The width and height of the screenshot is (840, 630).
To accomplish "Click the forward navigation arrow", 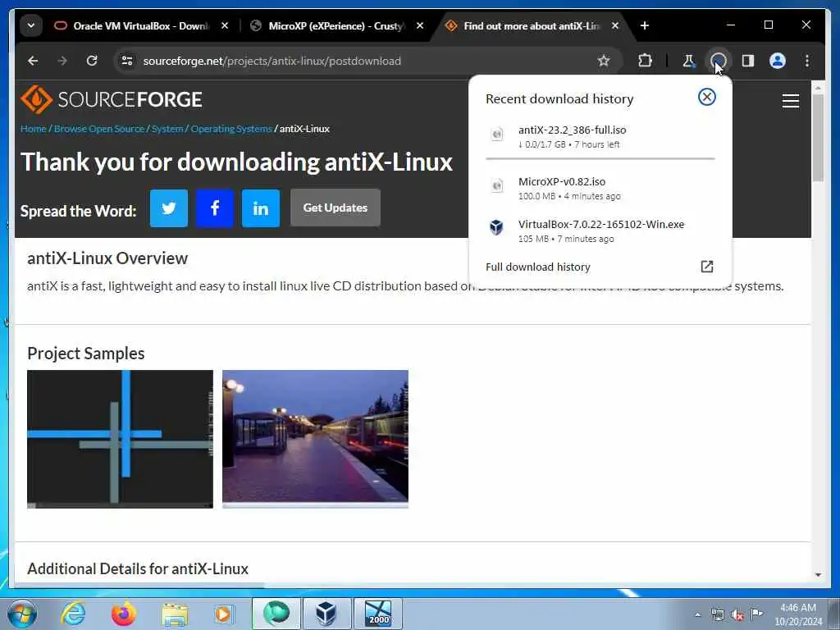I will [62, 61].
